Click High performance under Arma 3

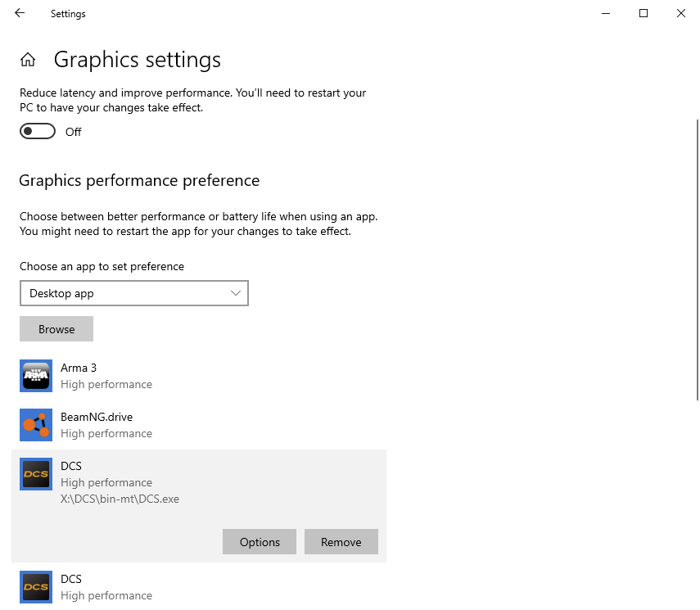pyautogui.click(x=106, y=385)
